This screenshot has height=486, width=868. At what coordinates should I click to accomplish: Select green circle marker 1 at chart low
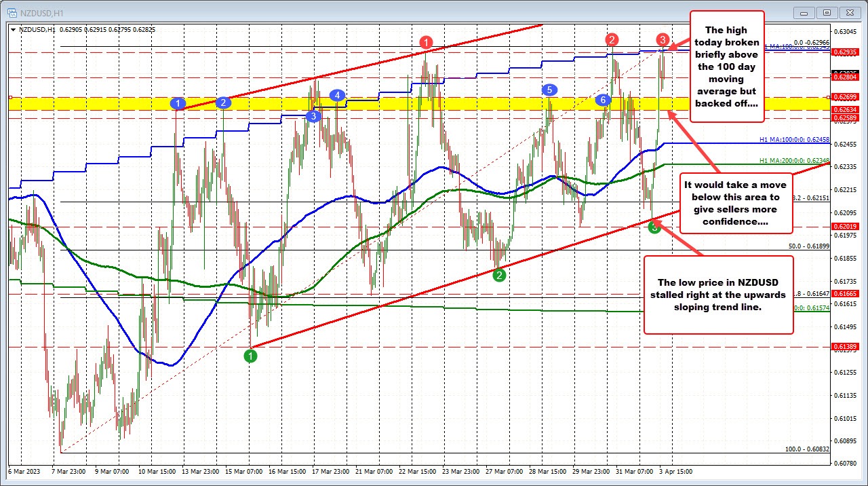pyautogui.click(x=250, y=355)
